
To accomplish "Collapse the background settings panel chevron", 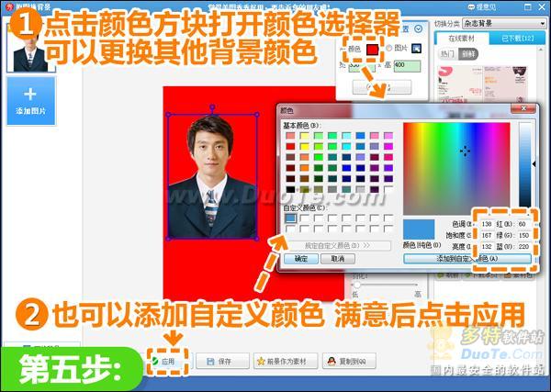I will click(418, 28).
